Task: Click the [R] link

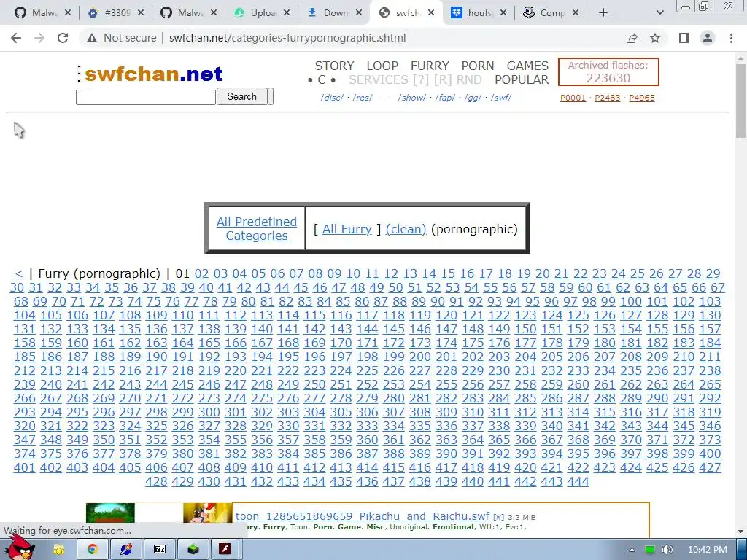Action: (443, 79)
